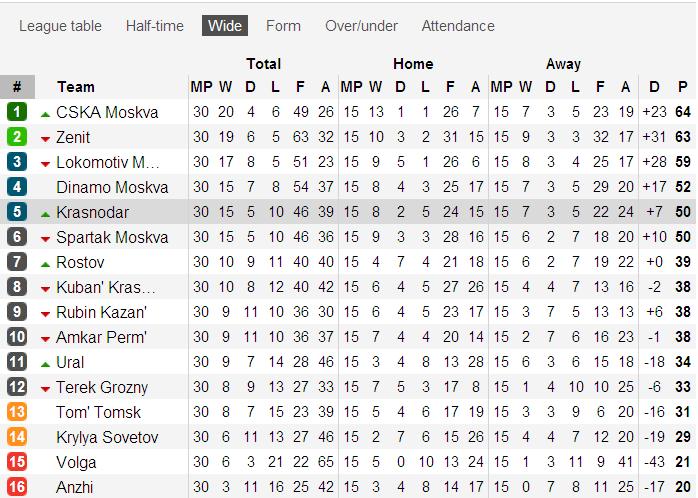Open the Over/under tab
Viewport: 698px width, 498px height.
click(x=361, y=26)
